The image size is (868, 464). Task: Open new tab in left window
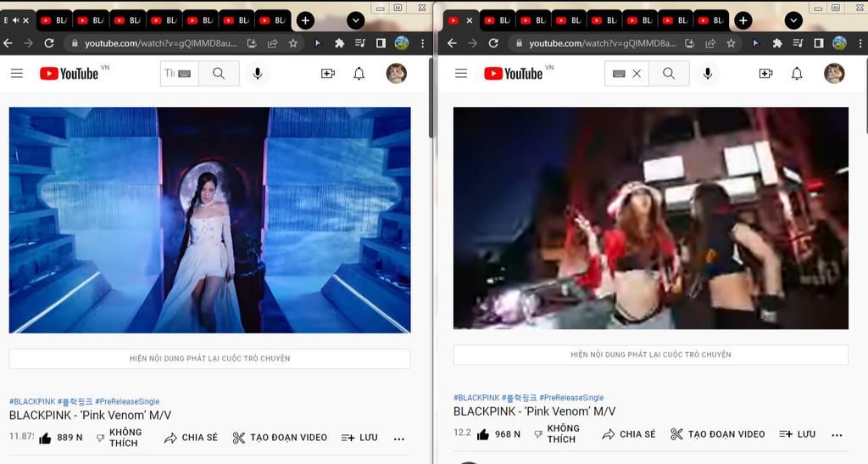tap(305, 20)
